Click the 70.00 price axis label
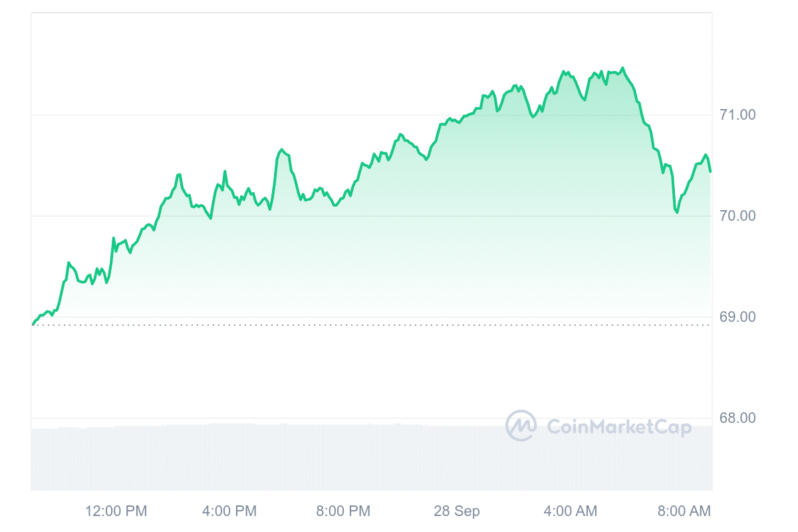The image size is (798, 532). point(738,216)
